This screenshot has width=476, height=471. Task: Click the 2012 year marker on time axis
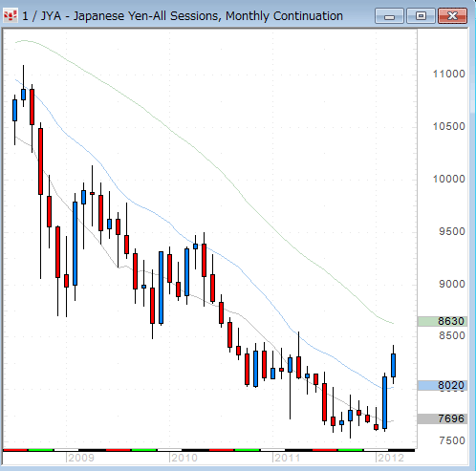click(390, 458)
